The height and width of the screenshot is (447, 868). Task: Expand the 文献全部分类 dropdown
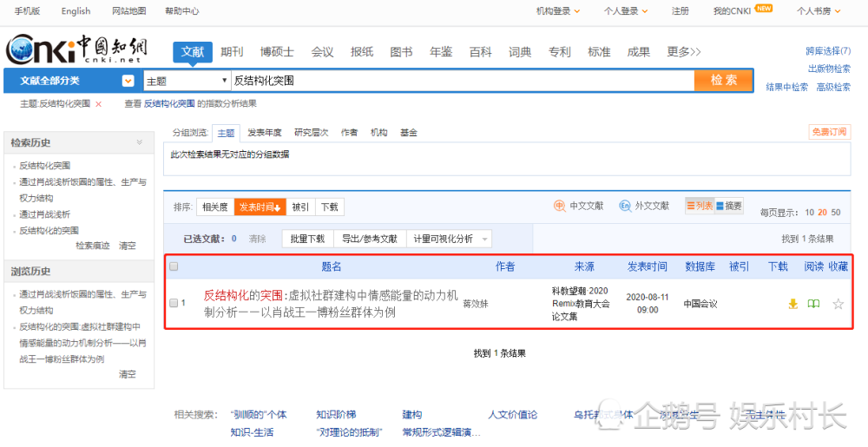click(x=128, y=81)
